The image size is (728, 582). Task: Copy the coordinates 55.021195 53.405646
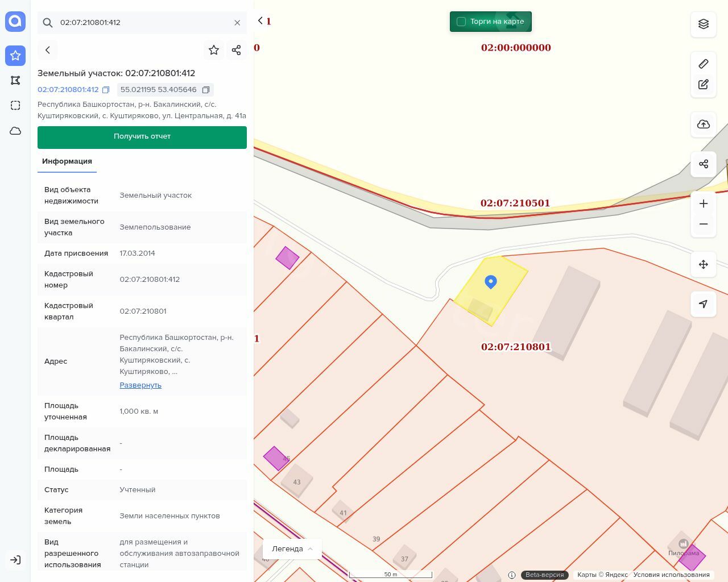[206, 90]
